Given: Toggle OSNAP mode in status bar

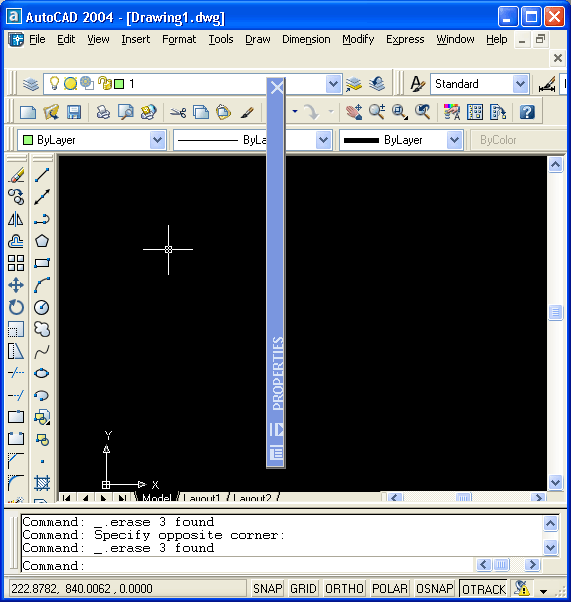Looking at the screenshot, I should pos(435,589).
